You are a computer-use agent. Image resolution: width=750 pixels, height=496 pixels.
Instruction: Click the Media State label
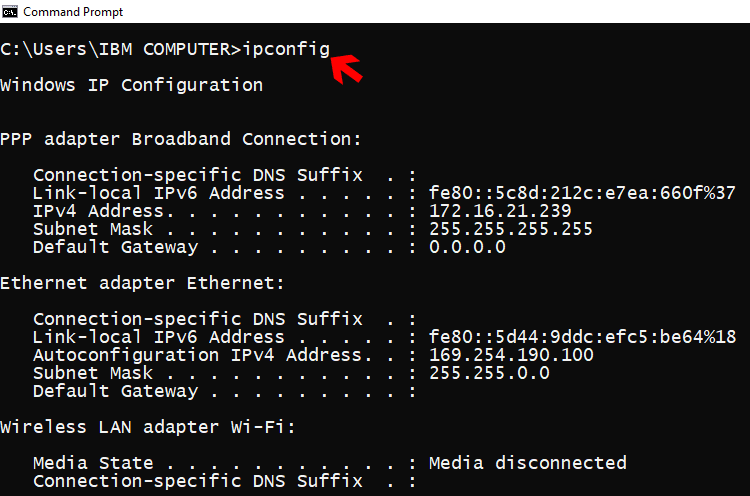point(93,463)
